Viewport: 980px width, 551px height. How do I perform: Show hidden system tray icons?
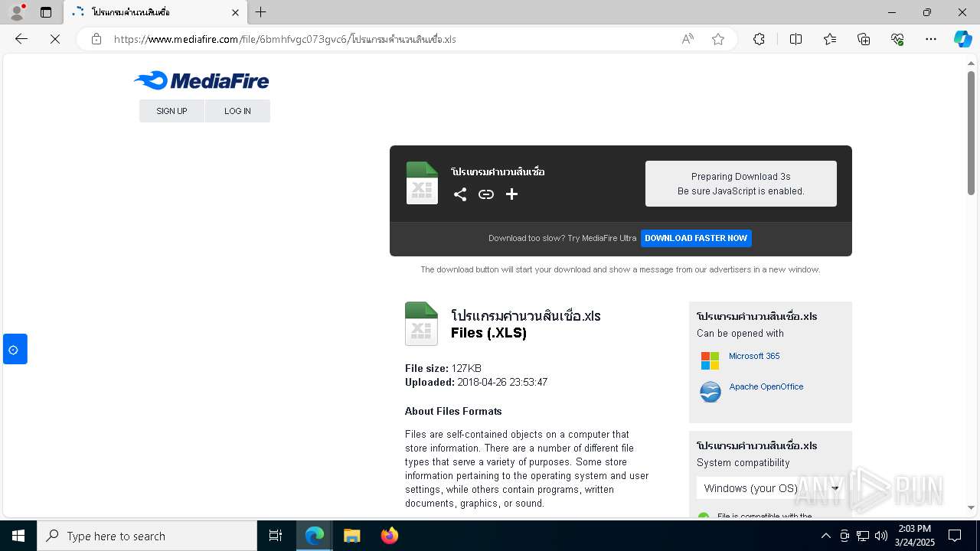point(826,536)
